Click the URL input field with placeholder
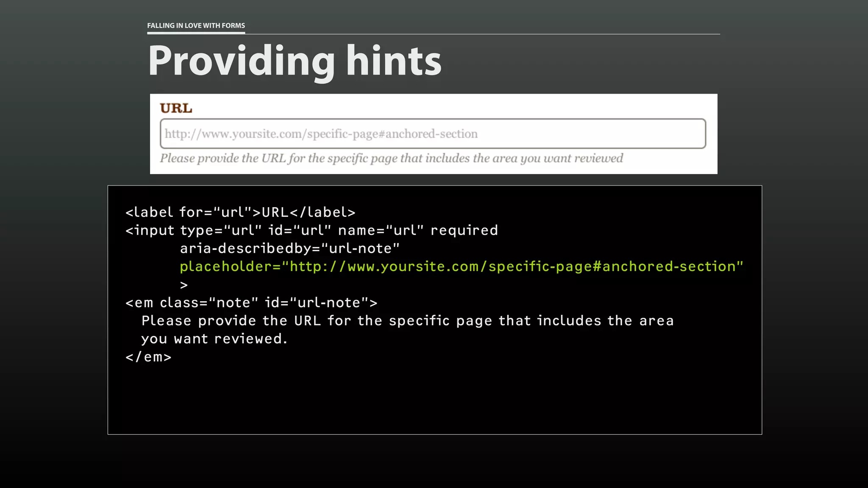Image resolution: width=868 pixels, height=488 pixels. click(x=433, y=134)
